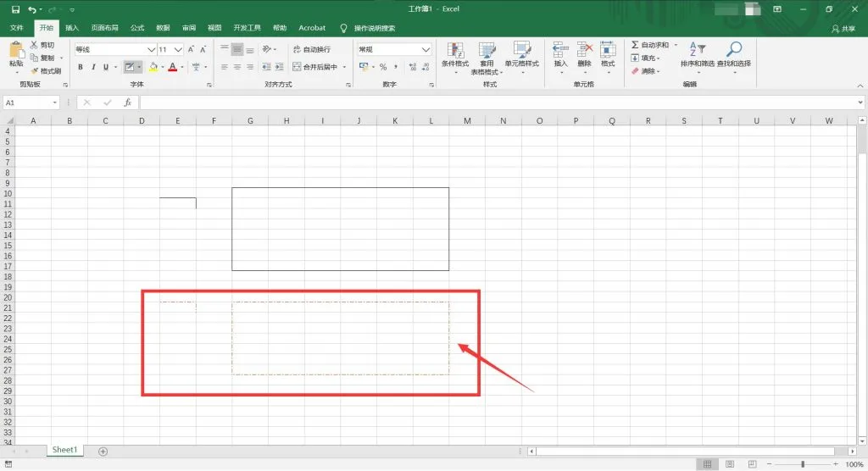Click the Insert Function fx icon
Image resolution: width=868 pixels, height=471 pixels.
click(127, 103)
